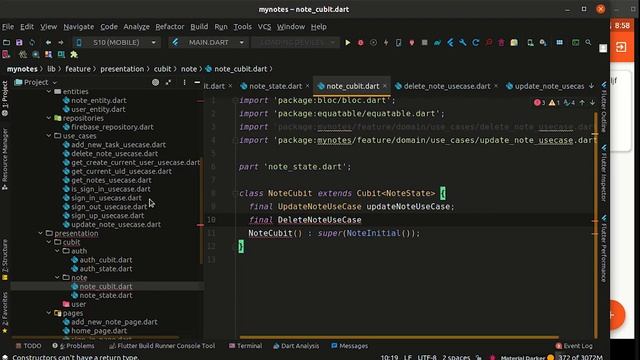
Task: Click the attach debugger phone icon
Action: pos(399,42)
